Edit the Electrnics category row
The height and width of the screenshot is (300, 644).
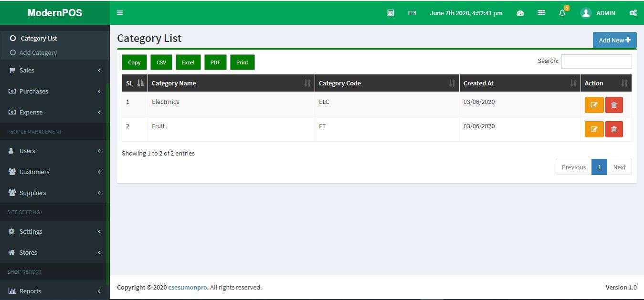[594, 104]
